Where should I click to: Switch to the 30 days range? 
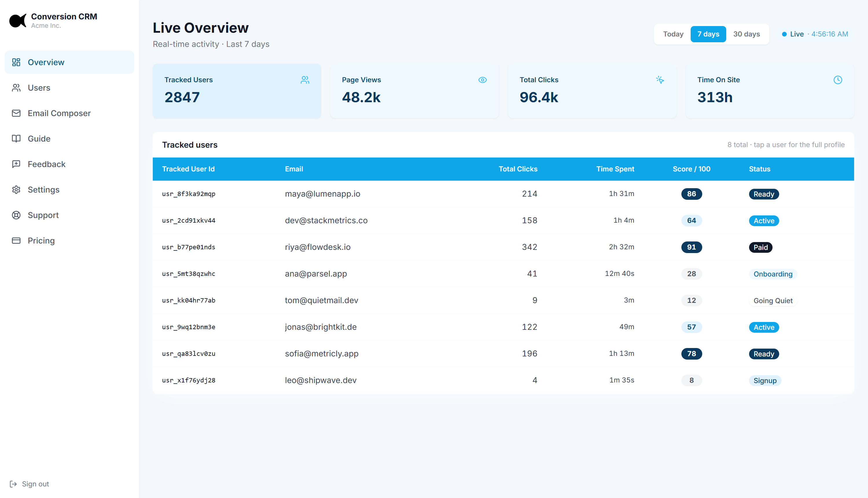coord(746,34)
